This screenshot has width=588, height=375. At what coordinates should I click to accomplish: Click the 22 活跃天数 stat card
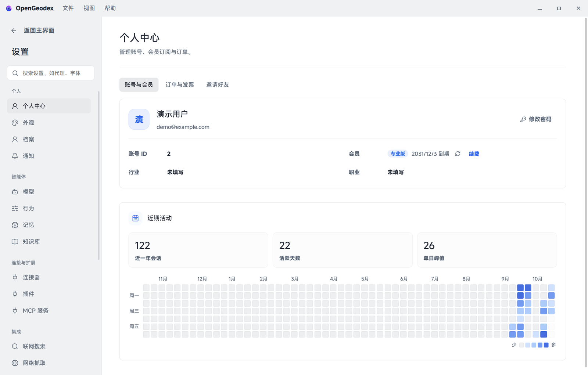click(343, 250)
